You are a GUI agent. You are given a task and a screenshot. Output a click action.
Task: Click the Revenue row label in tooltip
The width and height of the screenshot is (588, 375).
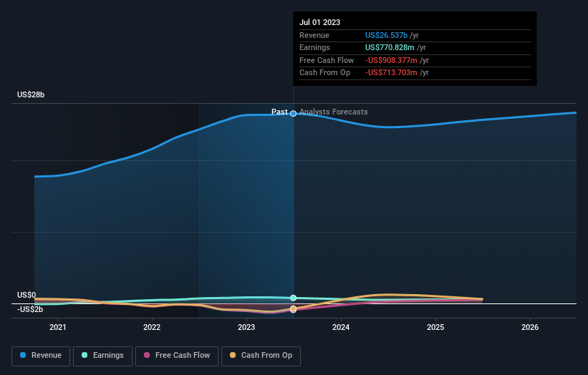tap(314, 35)
